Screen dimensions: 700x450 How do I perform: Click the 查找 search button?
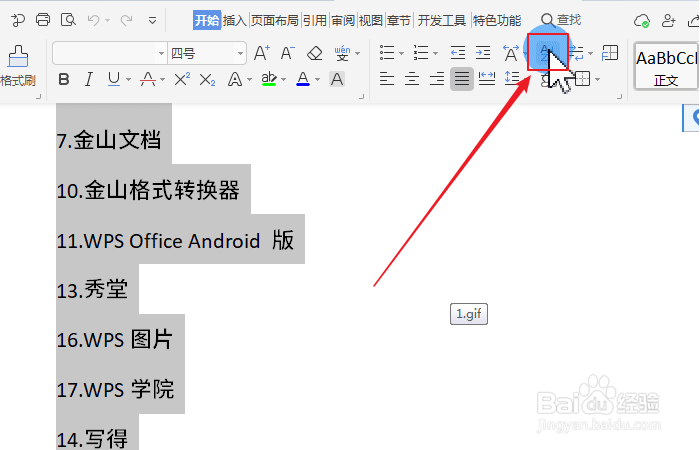pos(561,20)
